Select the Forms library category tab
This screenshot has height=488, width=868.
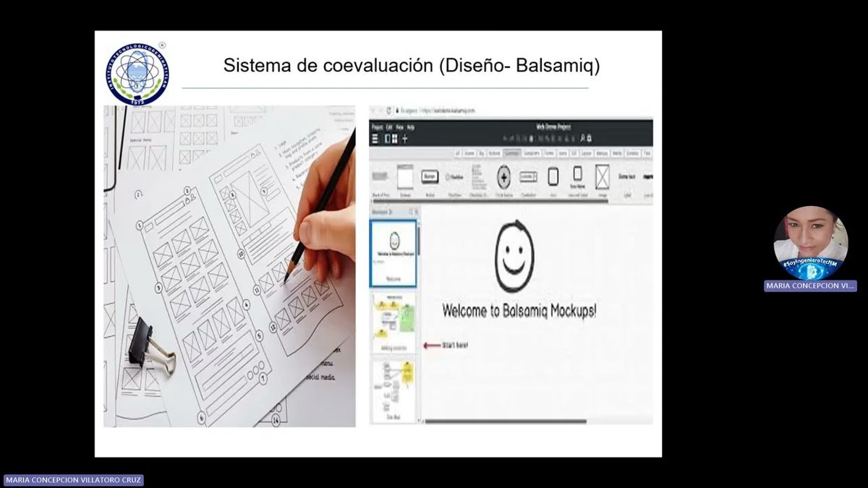550,153
